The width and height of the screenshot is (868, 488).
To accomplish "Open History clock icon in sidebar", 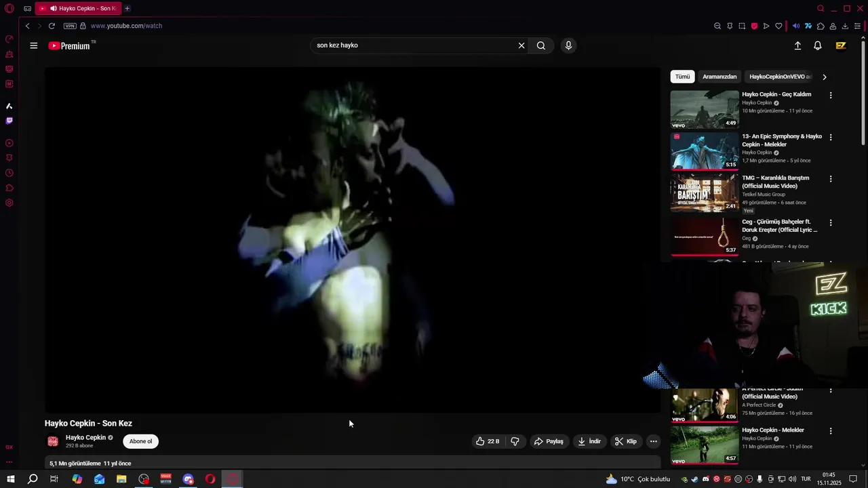I will coord(9,173).
